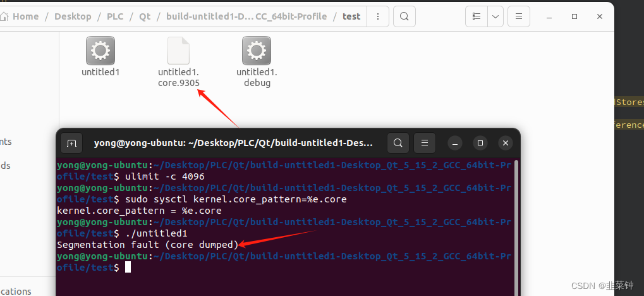Close the terminal window
The image size is (644, 296).
click(x=506, y=143)
